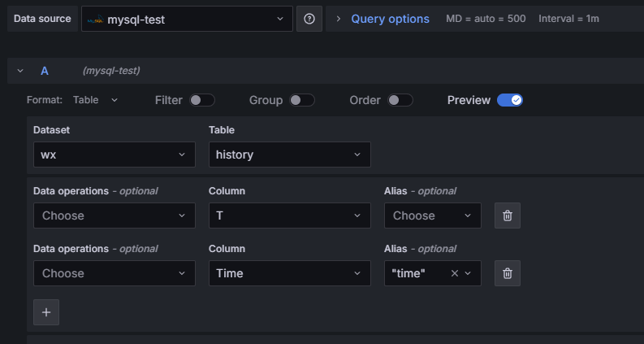Open the Table history dropdown
The width and height of the screenshot is (644, 344).
(x=290, y=155)
